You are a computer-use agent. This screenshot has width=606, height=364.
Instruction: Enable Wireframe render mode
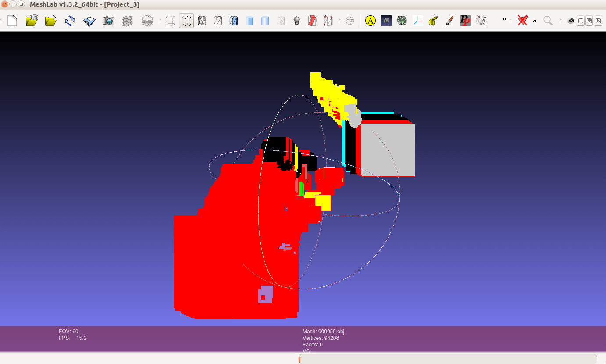tap(202, 21)
